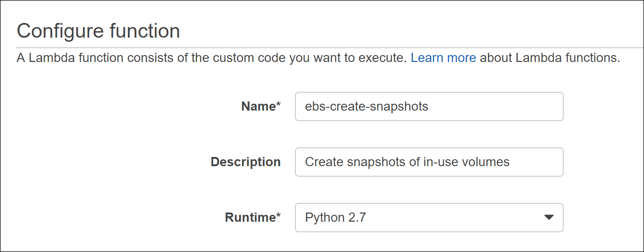The image size is (644, 252).
Task: Click the 'A Lambda function consists' sentence
Action: [211, 58]
